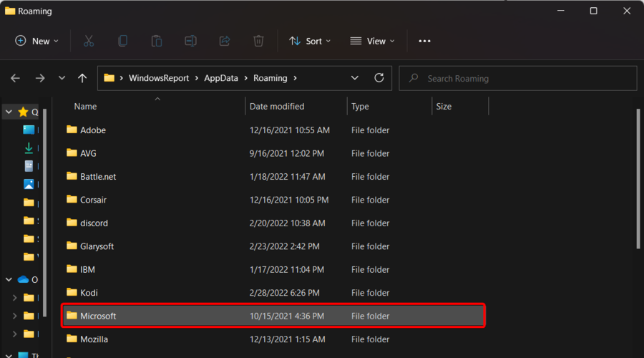
Task: Collapse the OneDrive tree node
Action: 9,279
